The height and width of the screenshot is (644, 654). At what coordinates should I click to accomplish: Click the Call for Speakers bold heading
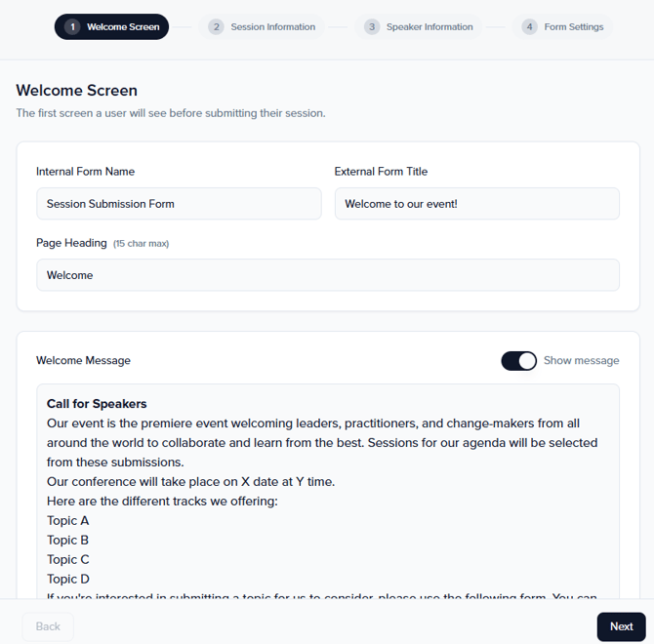tap(97, 404)
